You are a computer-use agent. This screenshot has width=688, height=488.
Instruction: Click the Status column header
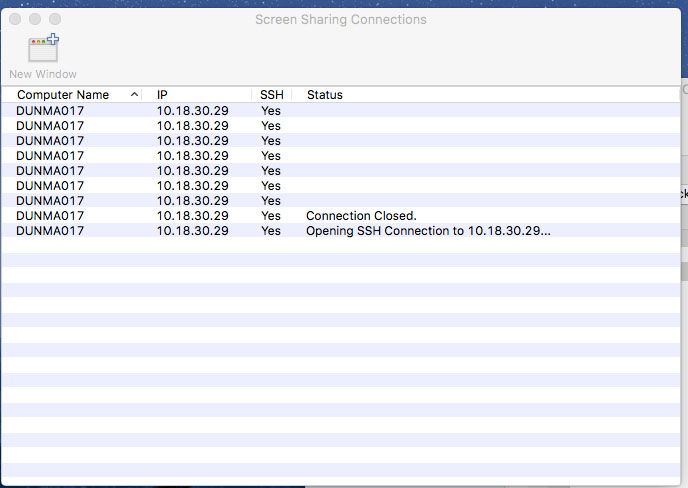point(325,95)
